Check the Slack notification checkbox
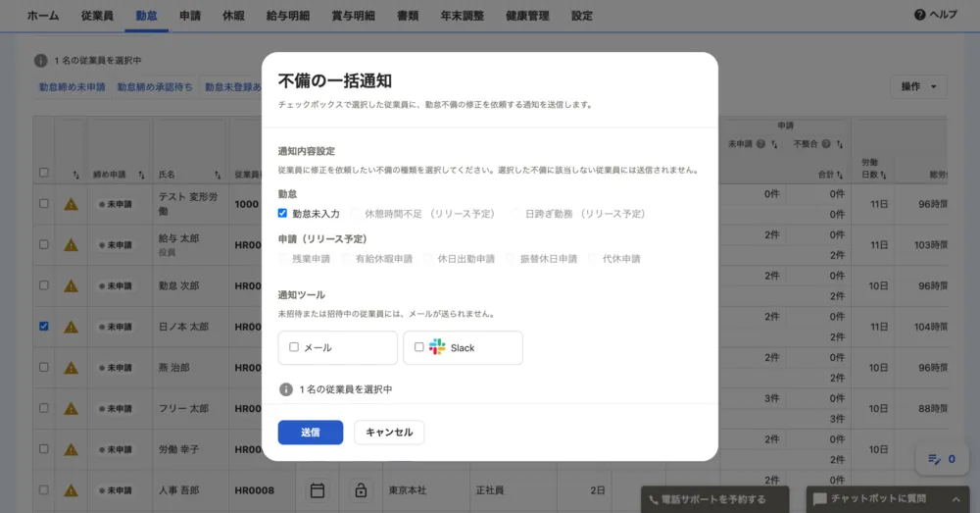The height and width of the screenshot is (513, 980). pyautogui.click(x=419, y=346)
